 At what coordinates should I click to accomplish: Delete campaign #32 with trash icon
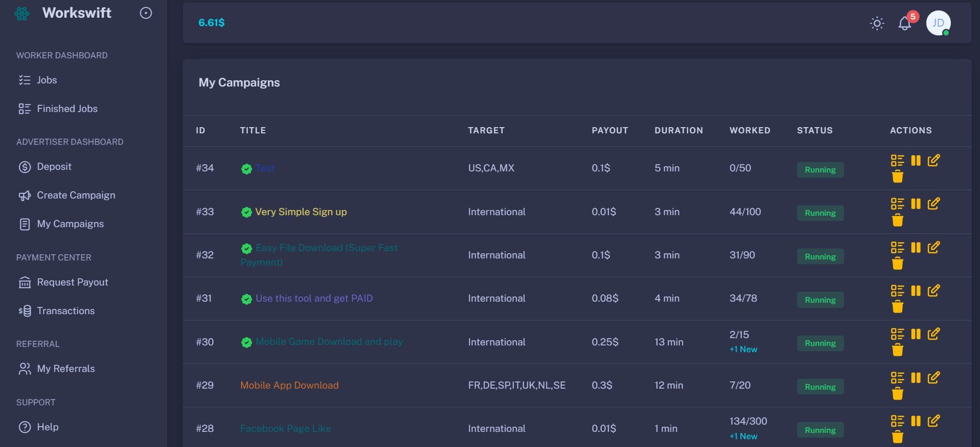[x=897, y=264]
